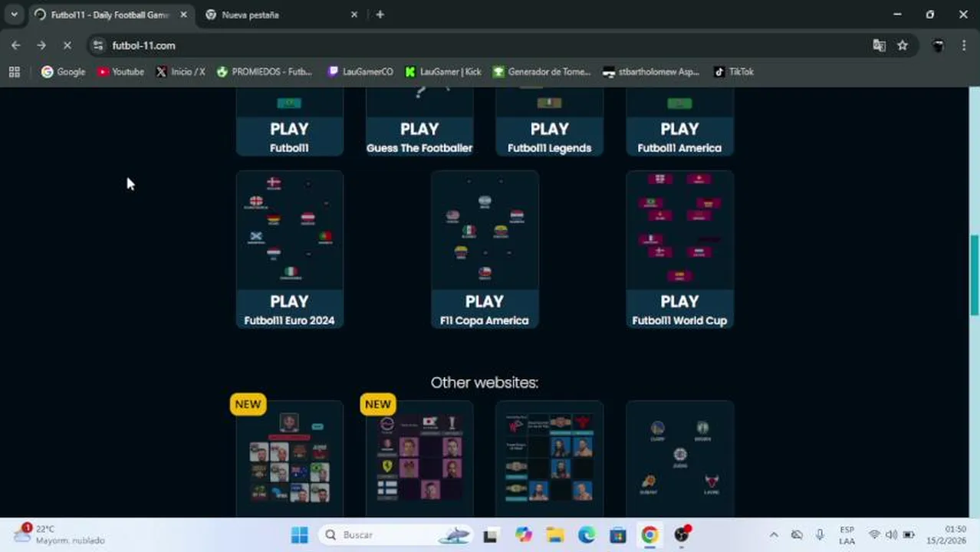Open a new tab with plus button

point(380,15)
